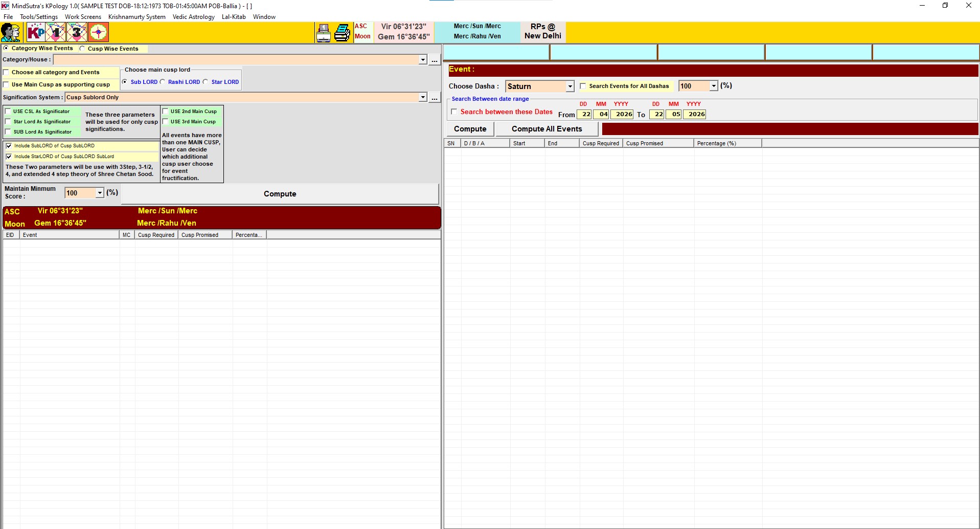Open the Vedic Astrology menu
This screenshot has width=980, height=529.
(x=194, y=17)
